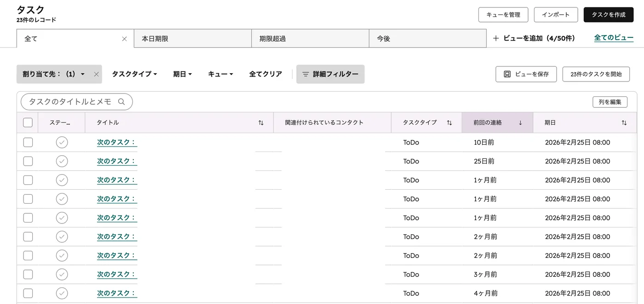Click the descending sort arrow on 前回の連絡
The image size is (644, 304).
coord(520,123)
